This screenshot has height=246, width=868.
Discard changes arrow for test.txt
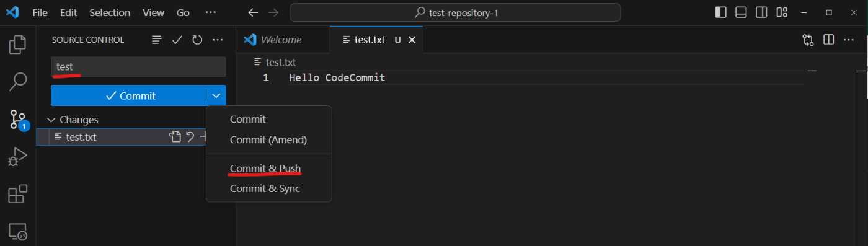click(x=190, y=137)
